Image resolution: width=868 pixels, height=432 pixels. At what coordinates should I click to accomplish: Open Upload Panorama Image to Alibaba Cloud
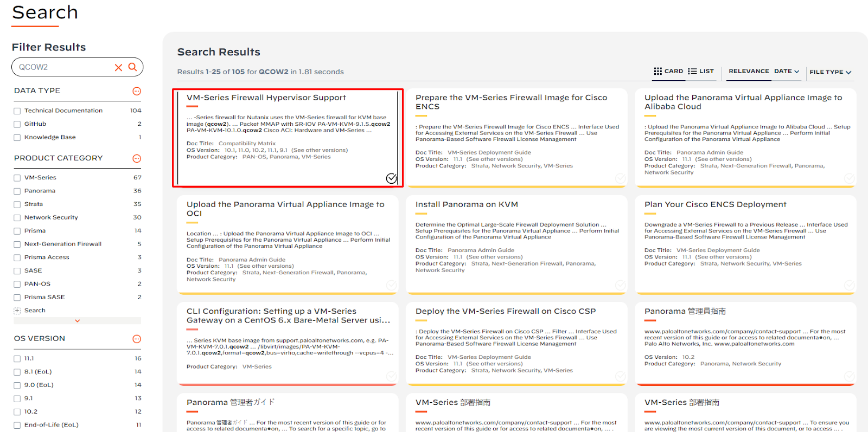743,102
